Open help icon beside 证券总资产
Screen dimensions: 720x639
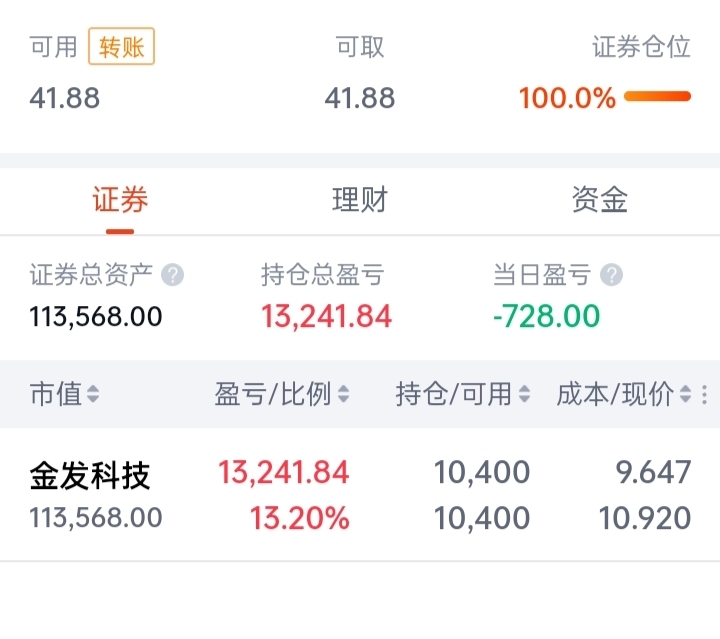point(173,275)
